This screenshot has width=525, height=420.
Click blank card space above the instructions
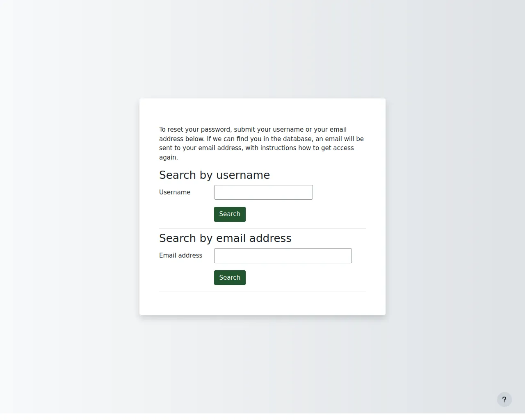point(262,112)
